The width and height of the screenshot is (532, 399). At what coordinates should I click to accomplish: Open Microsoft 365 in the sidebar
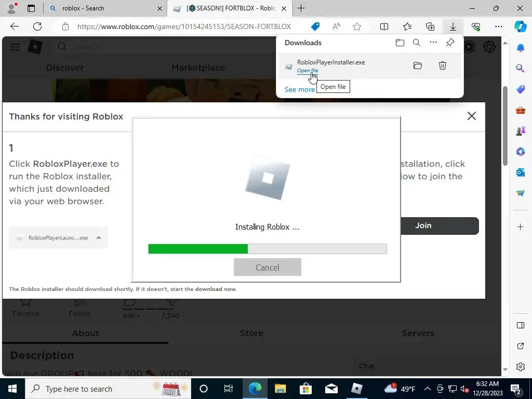tap(521, 152)
